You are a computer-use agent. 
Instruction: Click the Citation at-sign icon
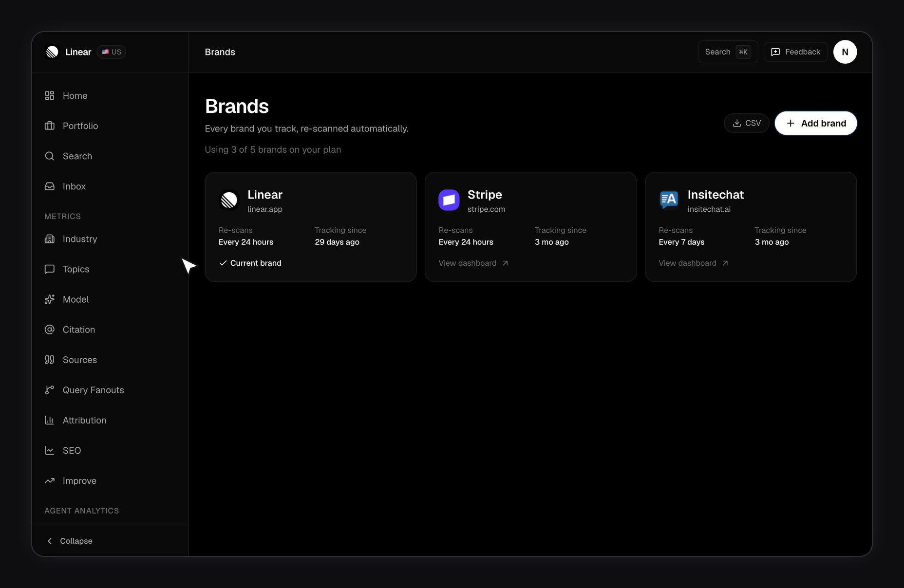(50, 330)
